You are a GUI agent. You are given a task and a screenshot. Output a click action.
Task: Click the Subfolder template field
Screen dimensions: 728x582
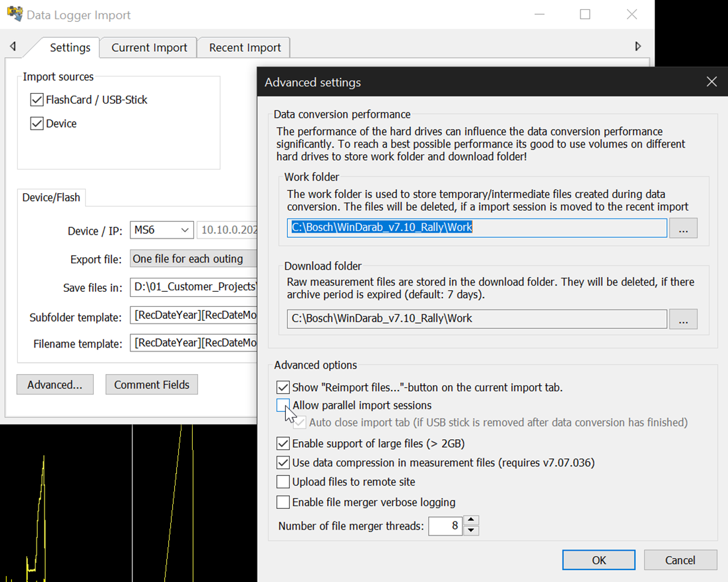point(193,316)
